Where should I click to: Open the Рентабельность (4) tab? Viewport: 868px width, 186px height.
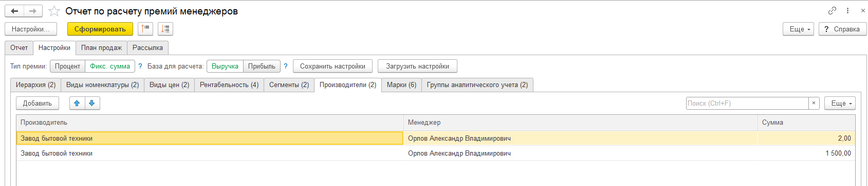click(x=229, y=84)
